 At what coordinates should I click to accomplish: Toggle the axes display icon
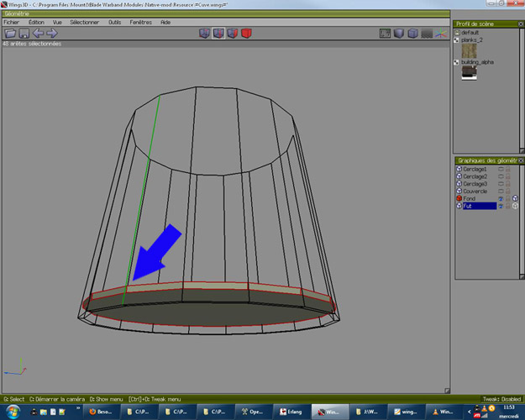coord(442,34)
